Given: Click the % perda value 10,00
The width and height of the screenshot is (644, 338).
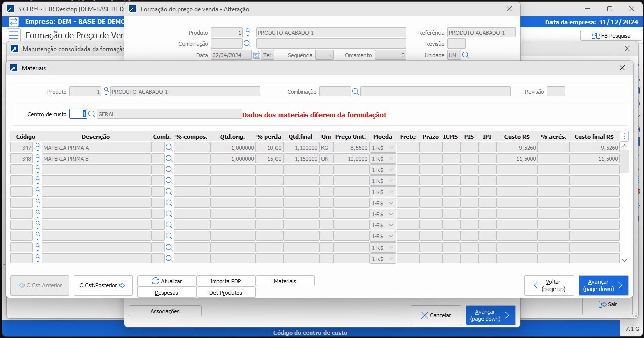Looking at the screenshot, I should pyautogui.click(x=269, y=147).
